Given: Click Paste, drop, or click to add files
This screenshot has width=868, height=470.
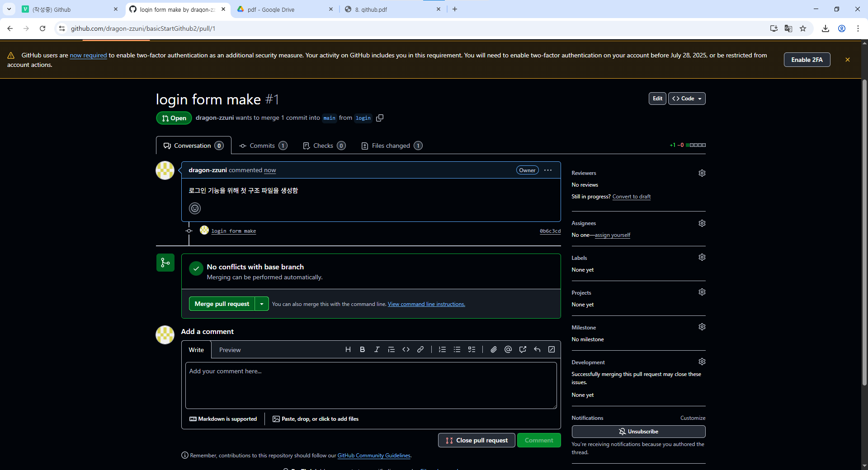Looking at the screenshot, I should (316, 419).
